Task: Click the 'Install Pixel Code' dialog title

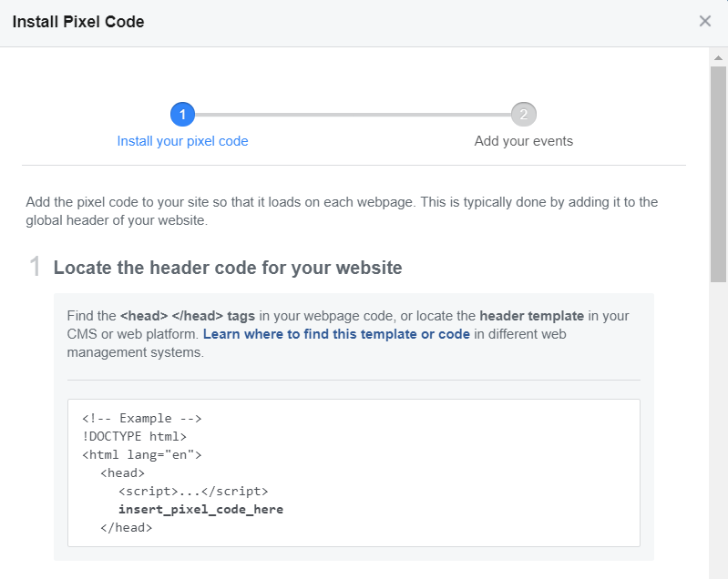Action: pyautogui.click(x=78, y=22)
